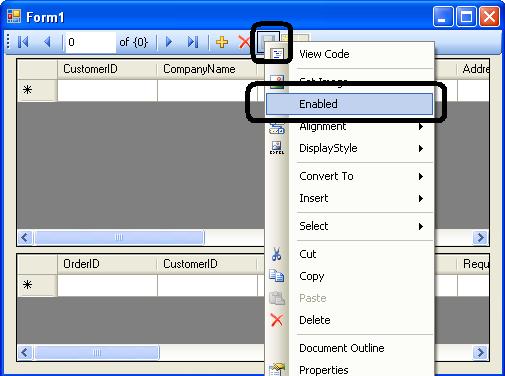Screen dimensions: 505x376
Task: Expand the Alignment submenu
Action: click(x=350, y=126)
